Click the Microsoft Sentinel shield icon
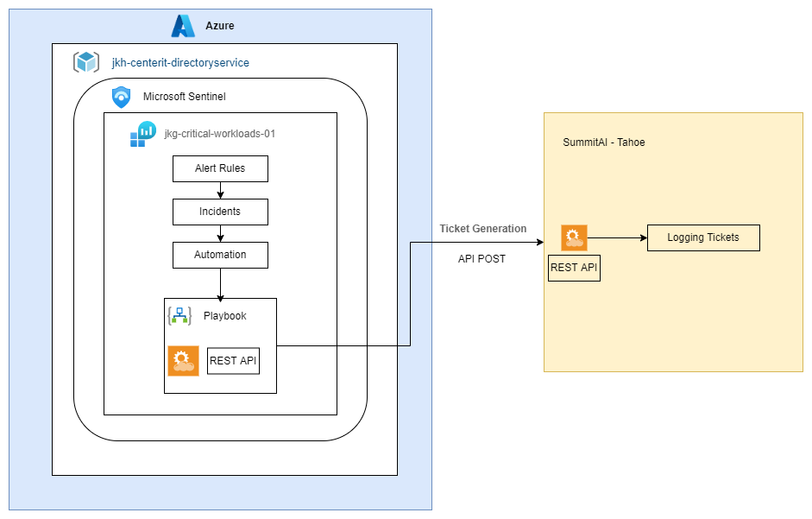Image resolution: width=812 pixels, height=519 pixels. tap(121, 97)
